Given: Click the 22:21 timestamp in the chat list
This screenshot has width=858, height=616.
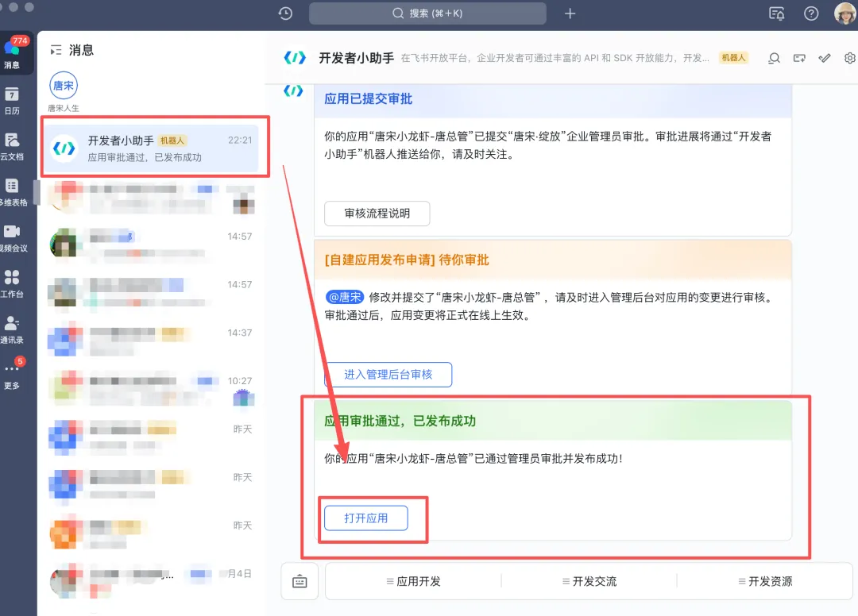Looking at the screenshot, I should point(240,140).
